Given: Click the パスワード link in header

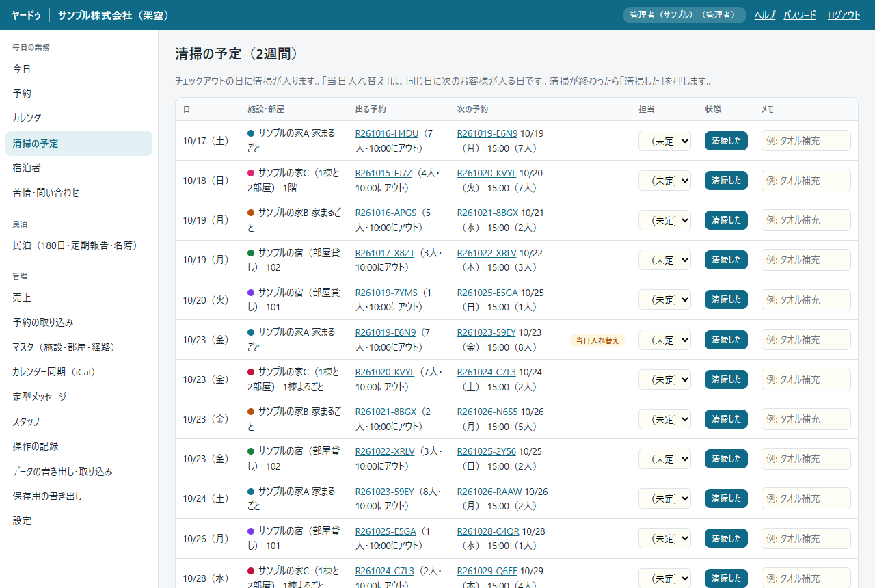Looking at the screenshot, I should (800, 15).
